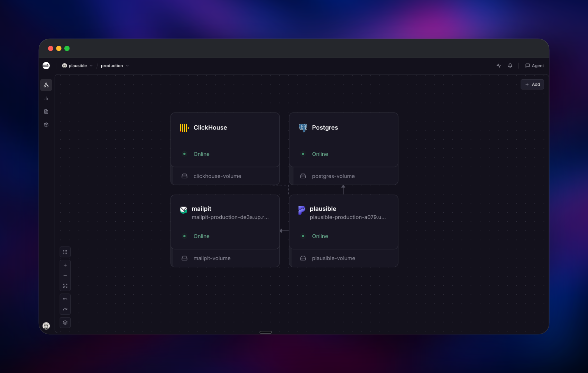588x373 pixels.
Task: Open project Settings gear in sidebar
Action: pyautogui.click(x=46, y=125)
